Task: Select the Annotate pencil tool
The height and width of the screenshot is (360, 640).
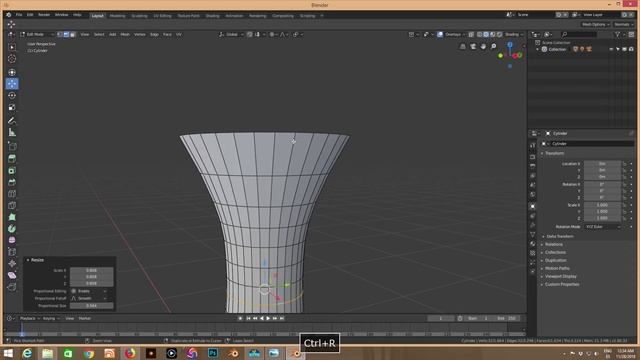Action: coord(12,121)
